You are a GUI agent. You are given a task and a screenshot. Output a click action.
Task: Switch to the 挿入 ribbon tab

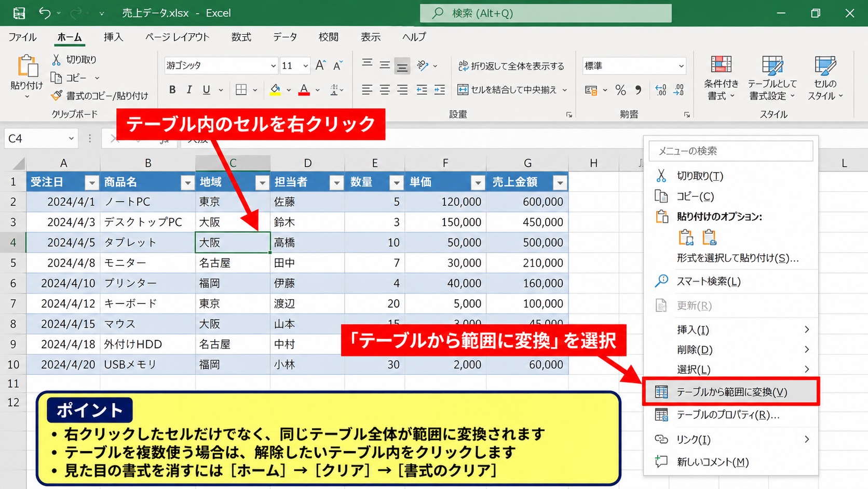click(x=113, y=37)
